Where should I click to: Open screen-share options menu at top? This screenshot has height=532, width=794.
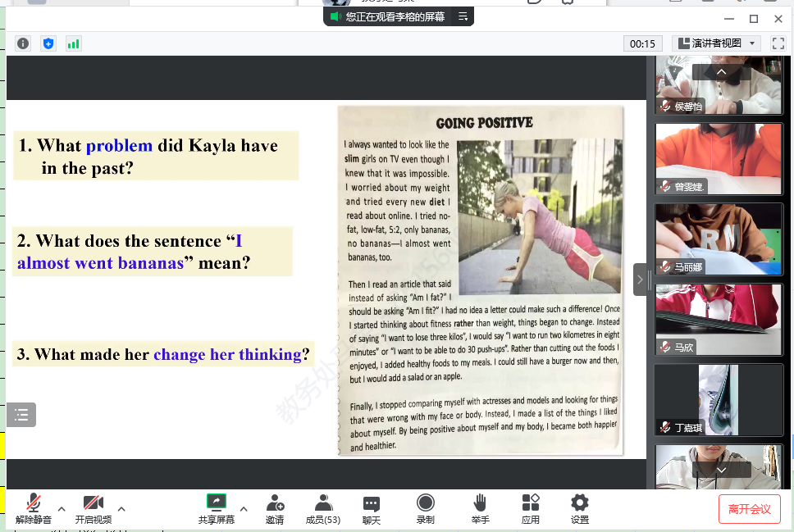coord(463,16)
